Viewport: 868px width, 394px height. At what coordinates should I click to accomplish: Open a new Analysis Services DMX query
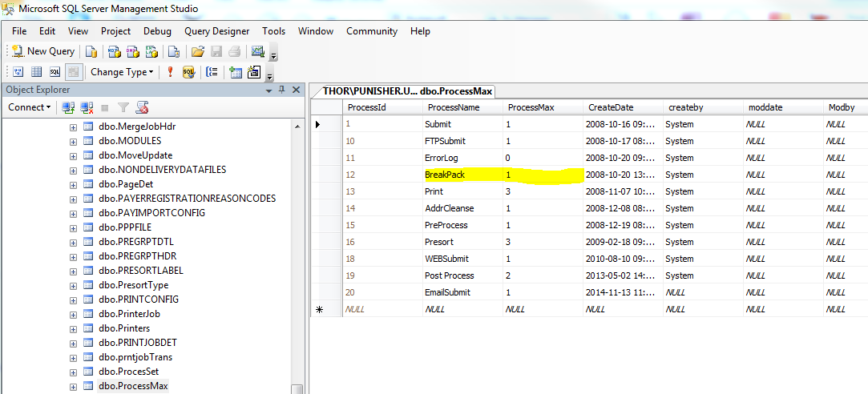coord(133,51)
